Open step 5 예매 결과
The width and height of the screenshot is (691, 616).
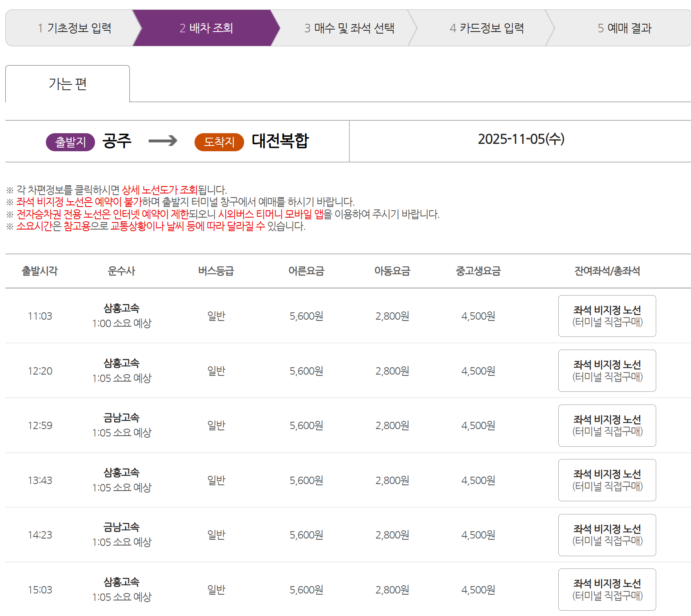pyautogui.click(x=624, y=28)
